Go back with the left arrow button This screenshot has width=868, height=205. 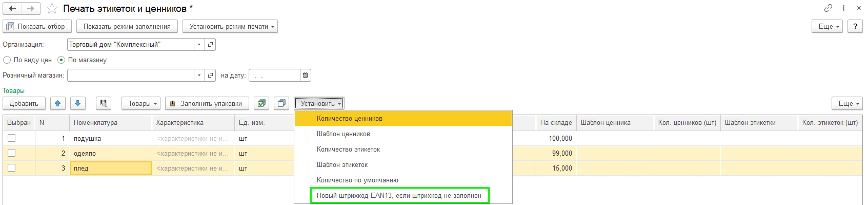coord(12,9)
